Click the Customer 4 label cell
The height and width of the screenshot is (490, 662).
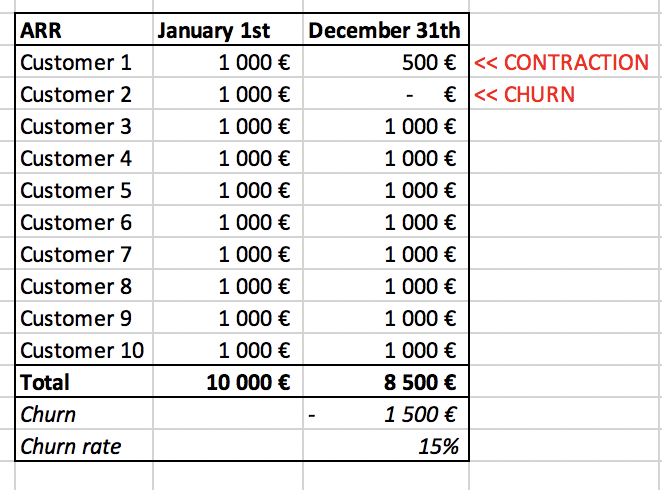[84, 158]
